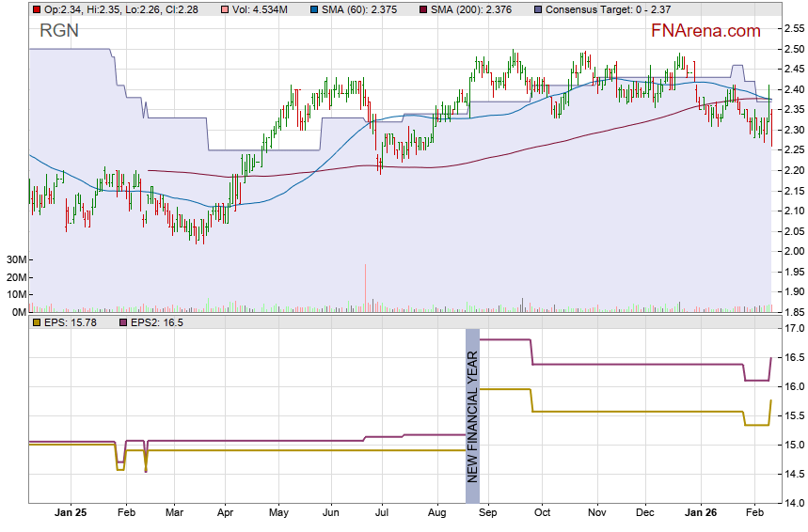Click the 17.0 label on EPS axis
The image size is (808, 532).
[793, 329]
